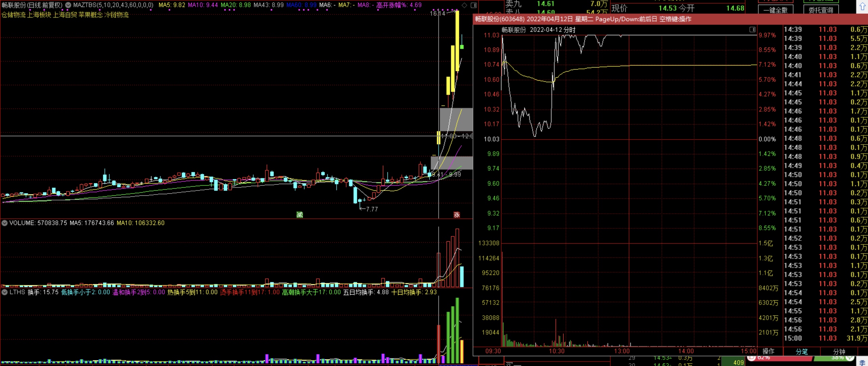Screen dimensions: 868x366
Task: Open the 苹果概念 concept tag
Action: tap(91, 15)
